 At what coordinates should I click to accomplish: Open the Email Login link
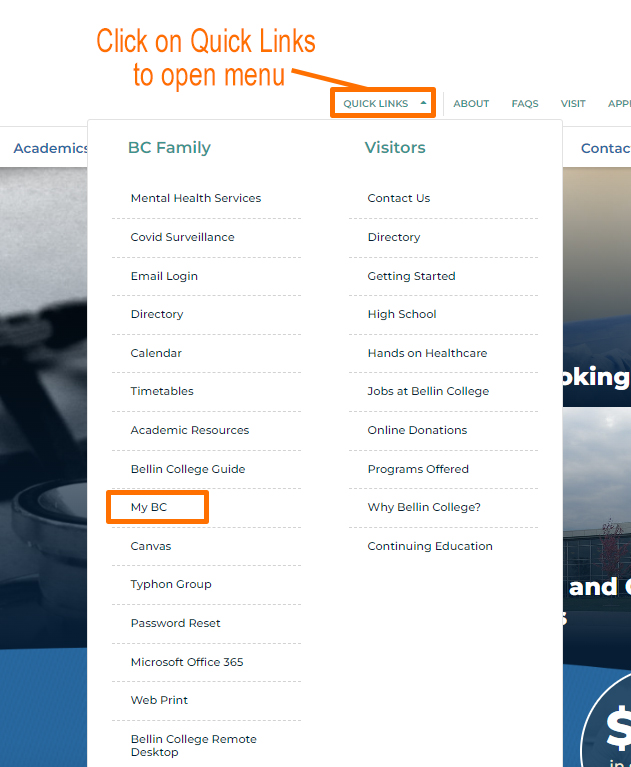point(164,276)
